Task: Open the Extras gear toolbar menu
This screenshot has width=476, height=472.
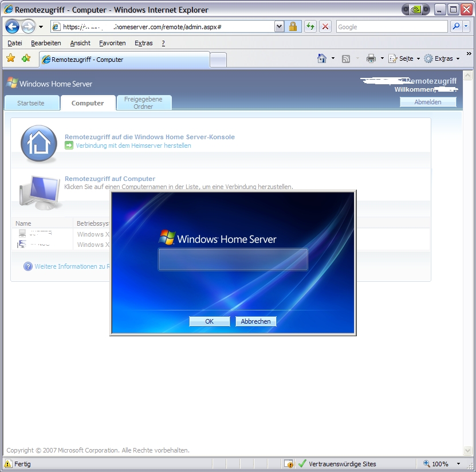Action: [442, 58]
